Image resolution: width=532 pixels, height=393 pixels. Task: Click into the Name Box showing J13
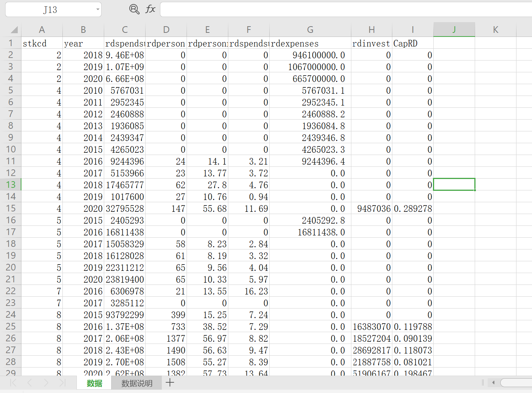pos(50,10)
